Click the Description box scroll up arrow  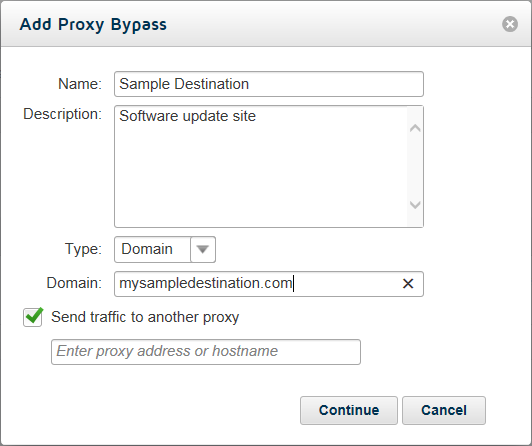(x=415, y=128)
